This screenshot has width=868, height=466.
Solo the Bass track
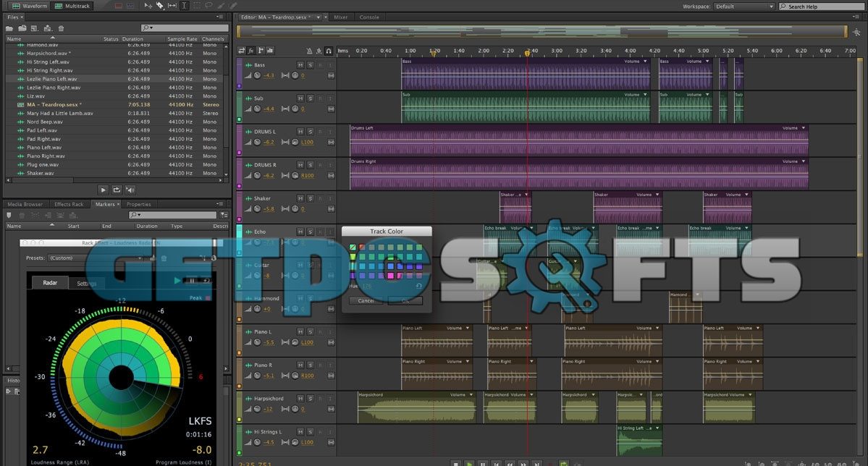pyautogui.click(x=310, y=64)
